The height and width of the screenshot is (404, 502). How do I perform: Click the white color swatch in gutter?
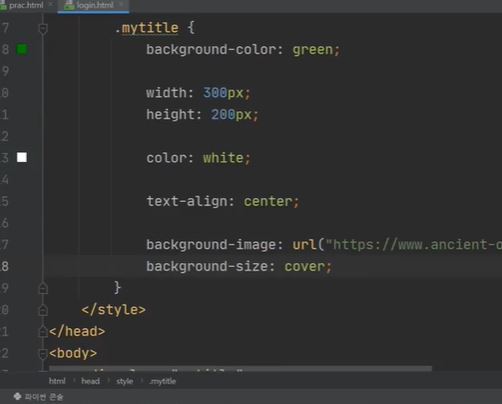click(22, 157)
